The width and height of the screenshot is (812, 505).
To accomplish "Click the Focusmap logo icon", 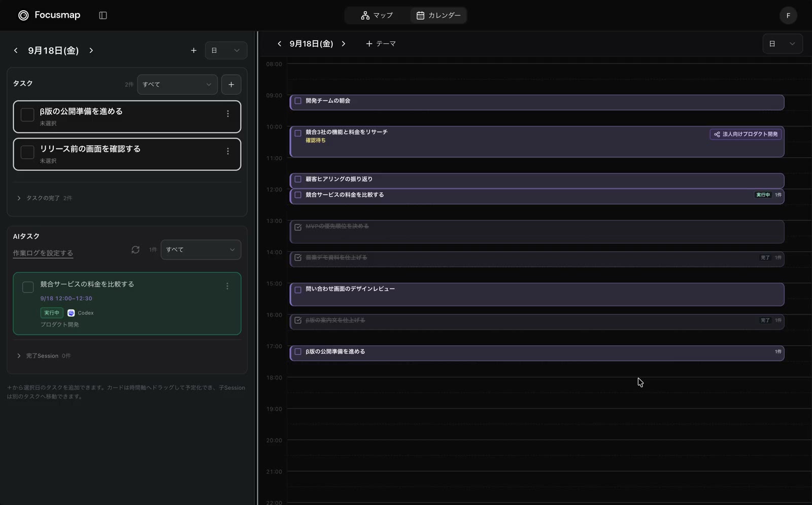I will tap(23, 15).
